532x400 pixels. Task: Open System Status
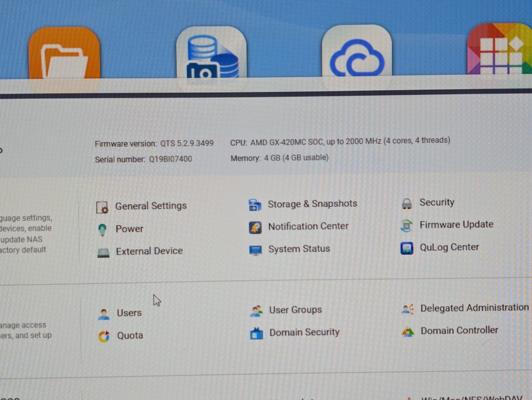(x=299, y=249)
